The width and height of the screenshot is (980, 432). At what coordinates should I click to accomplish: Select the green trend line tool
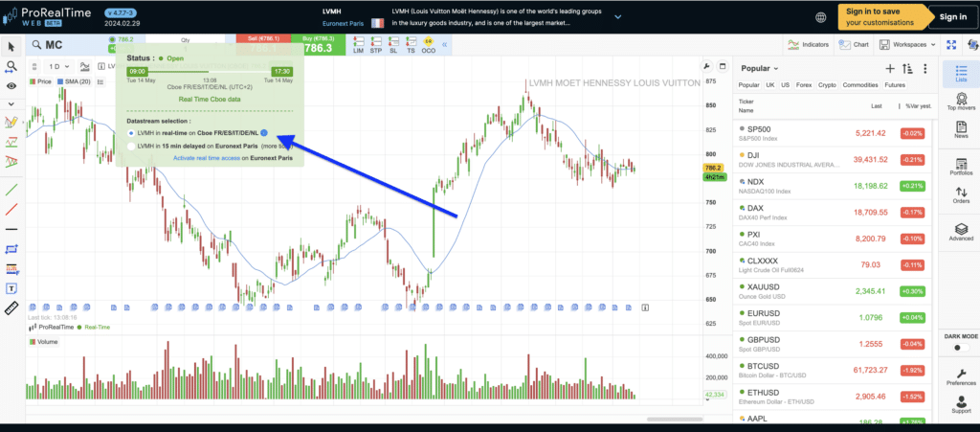point(11,189)
